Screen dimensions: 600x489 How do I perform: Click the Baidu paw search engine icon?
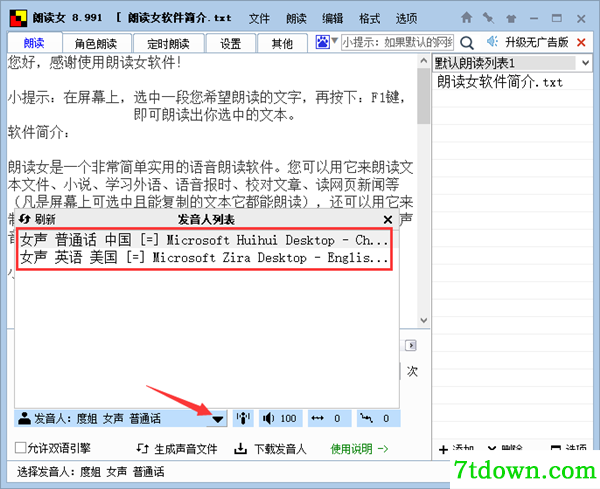pos(322,42)
